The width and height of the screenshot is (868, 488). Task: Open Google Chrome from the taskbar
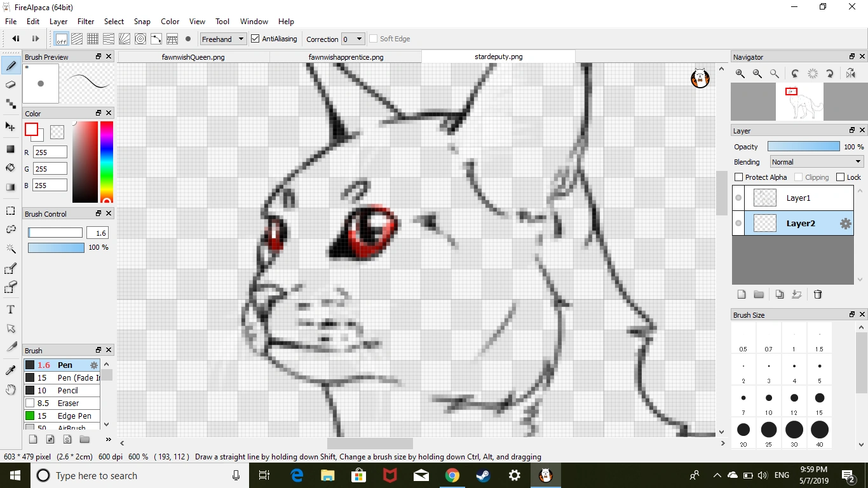(452, 475)
